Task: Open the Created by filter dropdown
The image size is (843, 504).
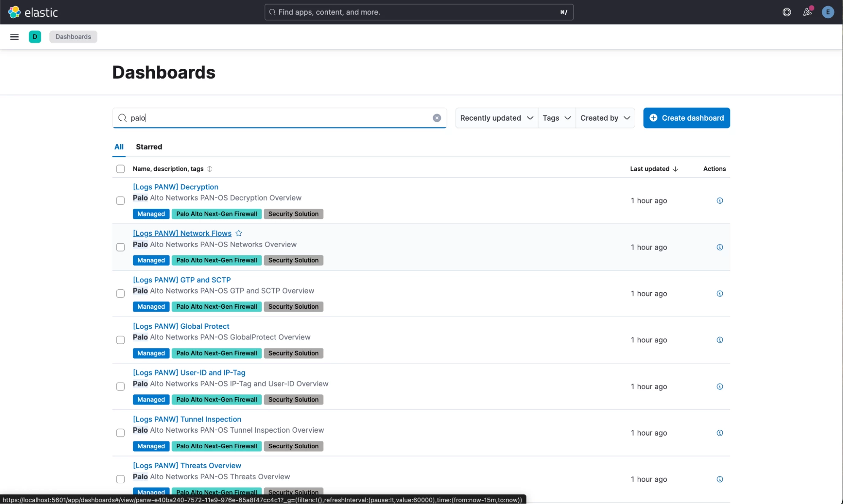Action: (605, 118)
